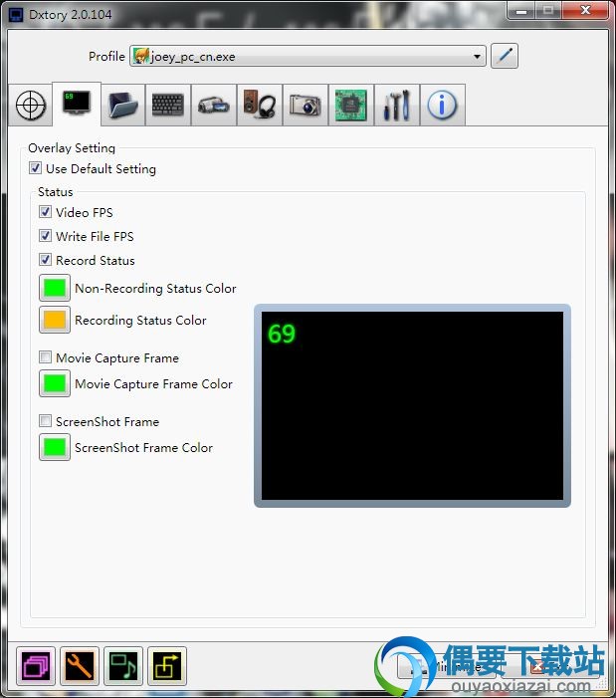Click the purple stacked windows button
Viewport: 616px width, 698px height.
36,666
